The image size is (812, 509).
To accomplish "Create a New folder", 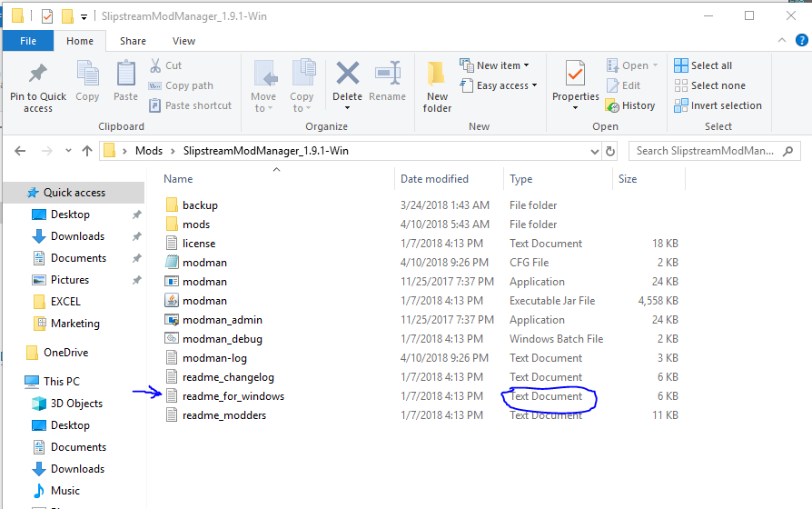I will click(437, 86).
